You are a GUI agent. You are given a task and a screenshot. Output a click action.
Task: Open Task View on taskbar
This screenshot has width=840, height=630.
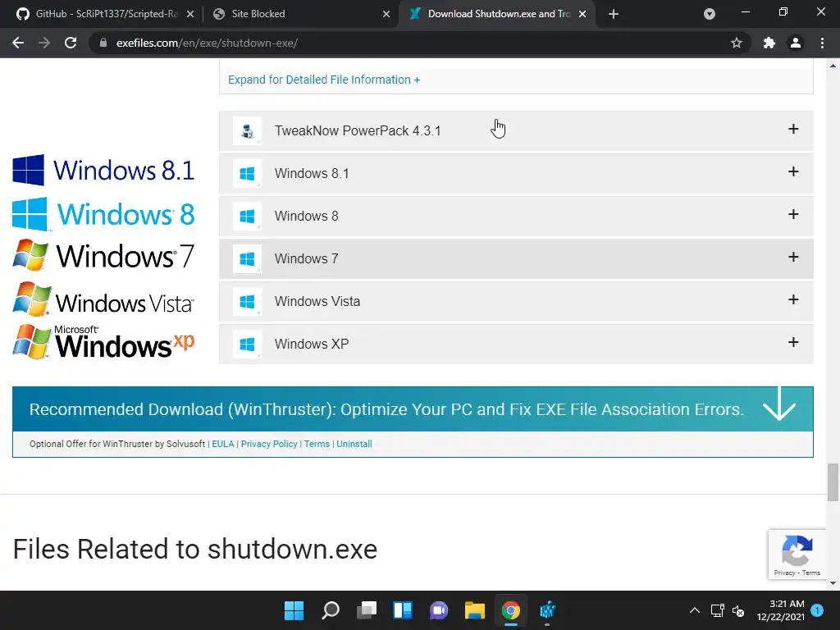coord(367,610)
